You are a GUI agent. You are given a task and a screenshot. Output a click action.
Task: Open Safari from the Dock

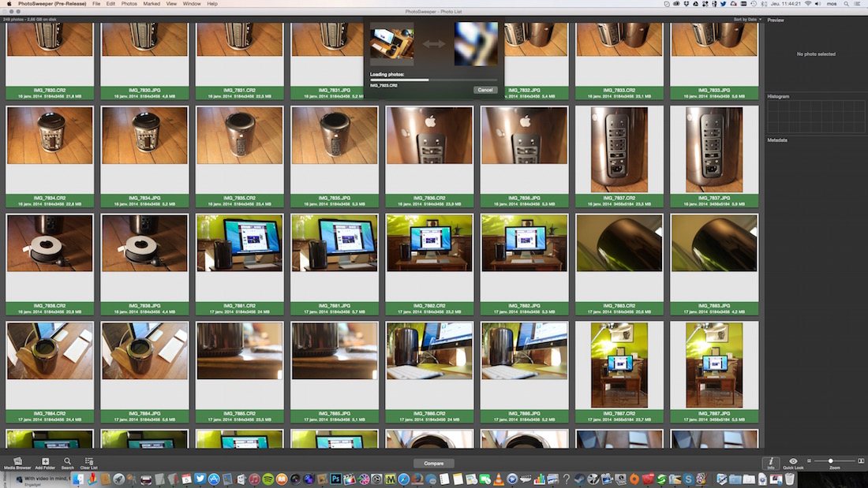click(x=403, y=479)
